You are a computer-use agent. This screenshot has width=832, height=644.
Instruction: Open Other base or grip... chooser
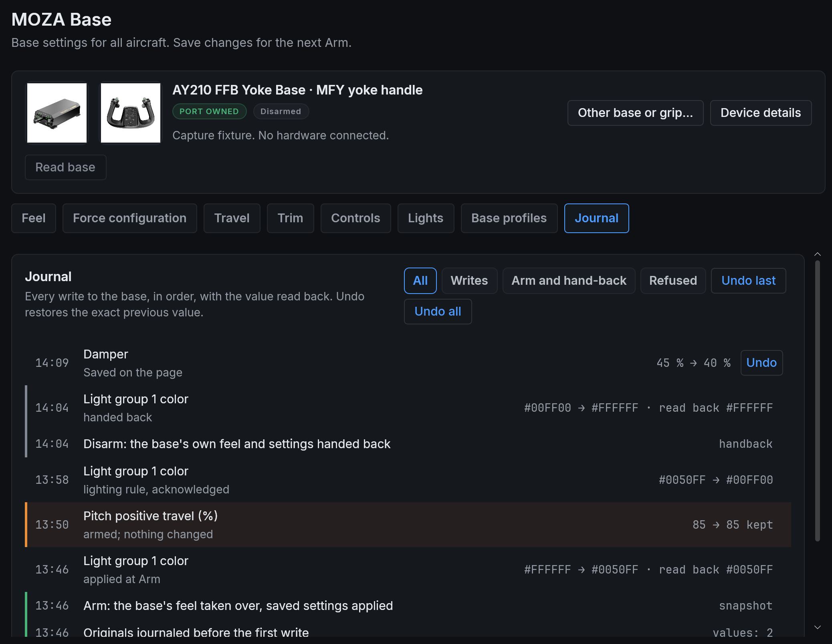coord(635,113)
